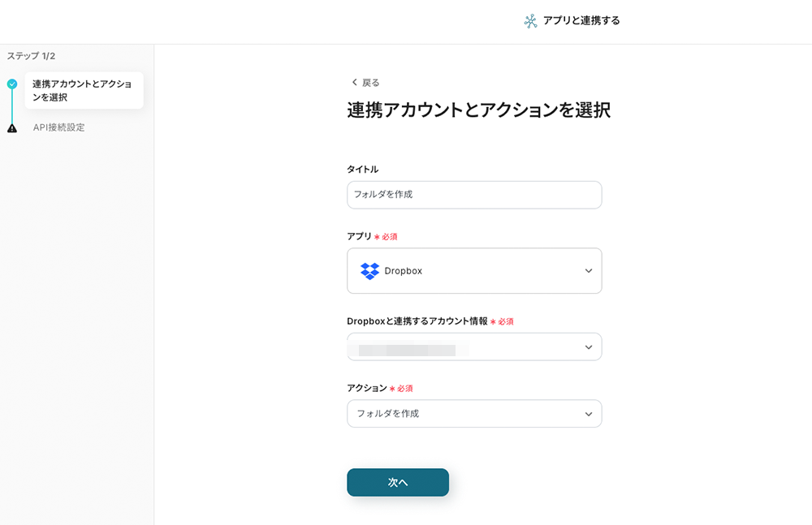Viewport: 812px width, 525px height.
Task: Click the ステップ 1/2 label
Action: 32,56
